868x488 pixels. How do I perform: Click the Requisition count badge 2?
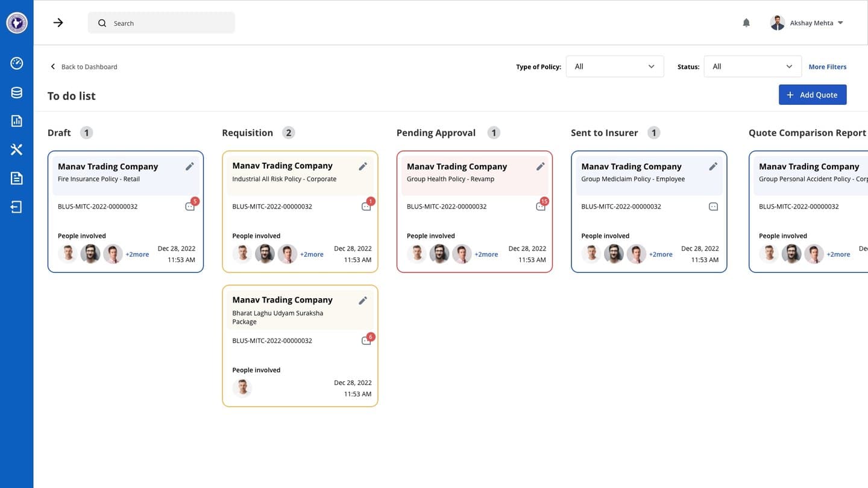[288, 133]
